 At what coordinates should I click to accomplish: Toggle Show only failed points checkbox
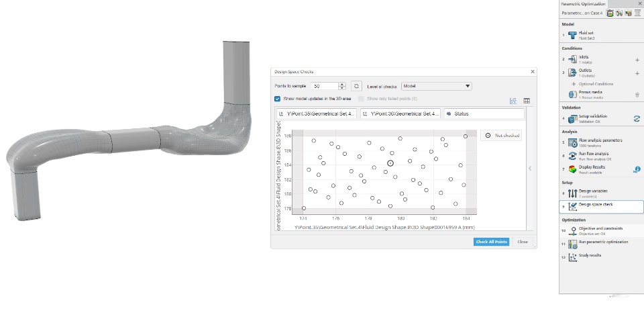coord(361,99)
